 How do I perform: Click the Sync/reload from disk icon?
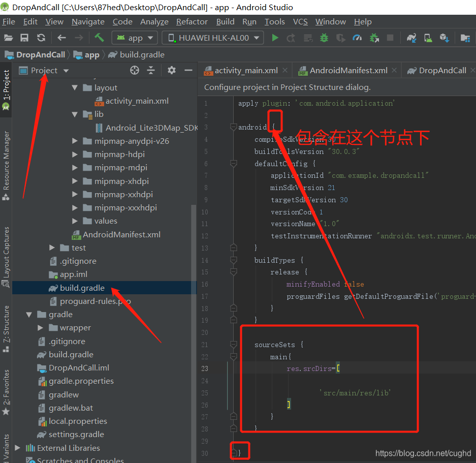41,38
